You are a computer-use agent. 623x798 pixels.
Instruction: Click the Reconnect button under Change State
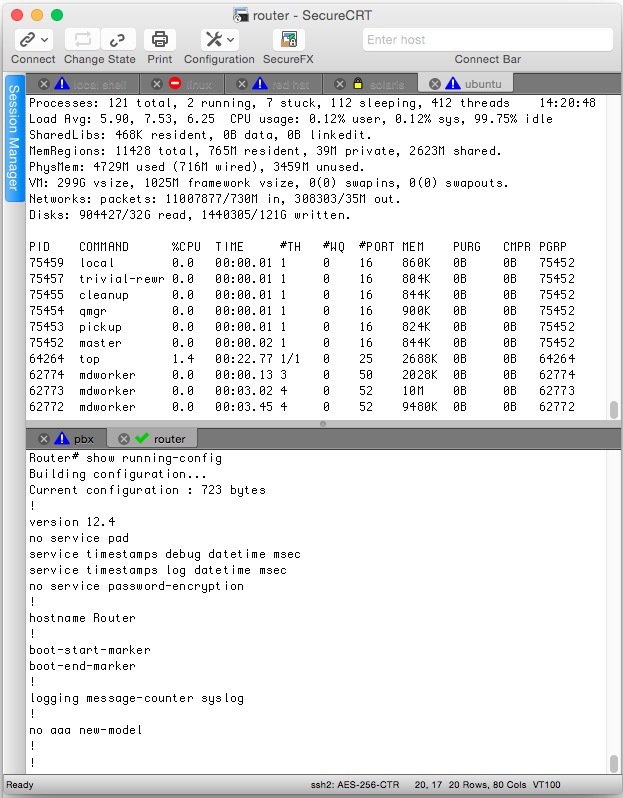pyautogui.click(x=83, y=39)
